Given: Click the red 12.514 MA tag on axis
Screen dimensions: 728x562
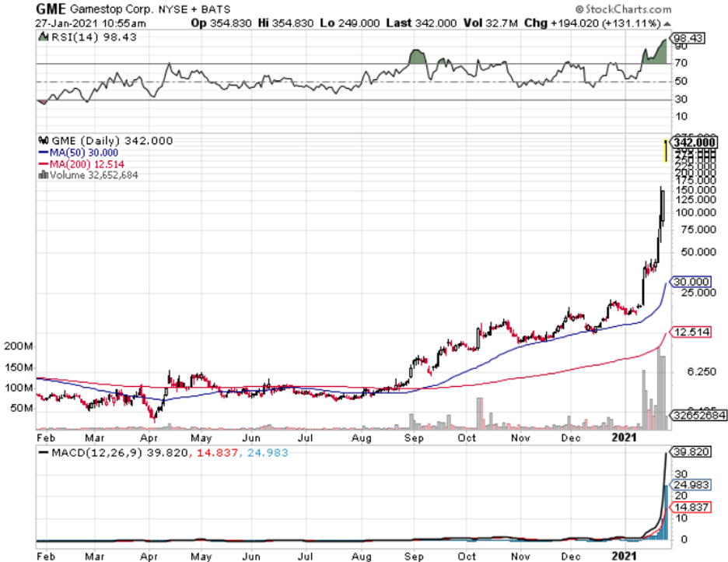Looking at the screenshot, I should pos(691,332).
